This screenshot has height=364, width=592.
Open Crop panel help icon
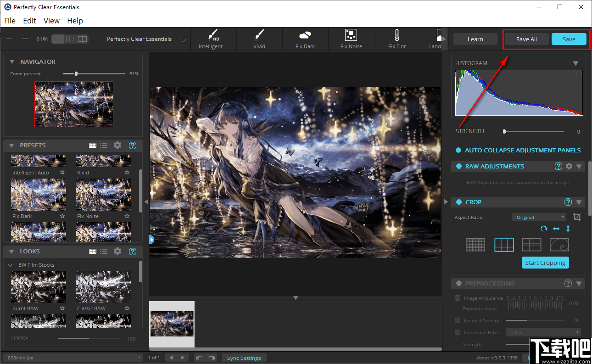coord(568,202)
